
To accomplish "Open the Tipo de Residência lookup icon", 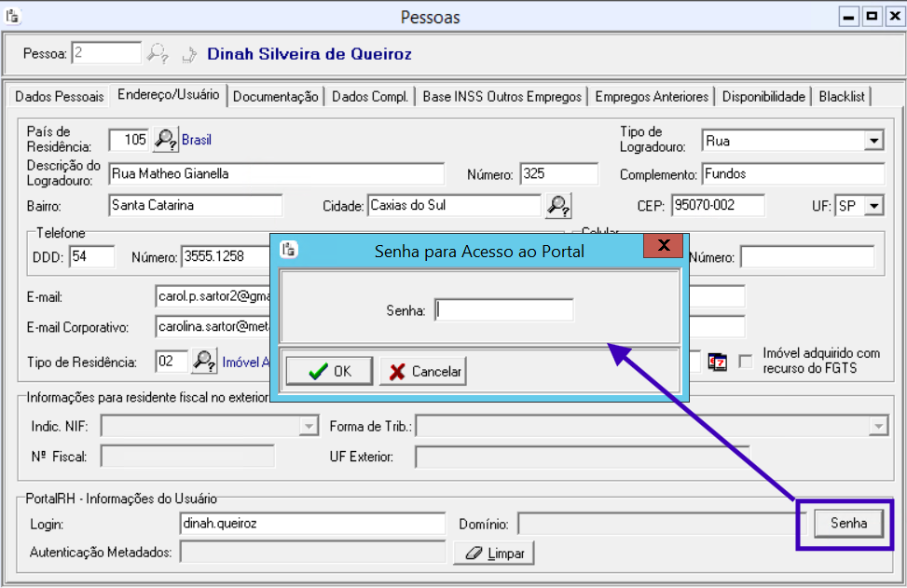I will [x=204, y=362].
